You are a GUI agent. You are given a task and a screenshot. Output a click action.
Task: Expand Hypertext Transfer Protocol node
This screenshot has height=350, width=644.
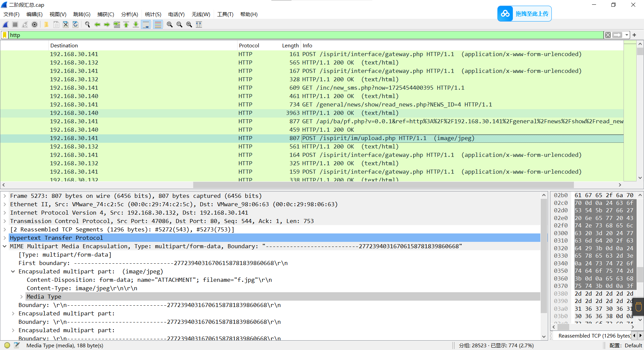point(5,238)
